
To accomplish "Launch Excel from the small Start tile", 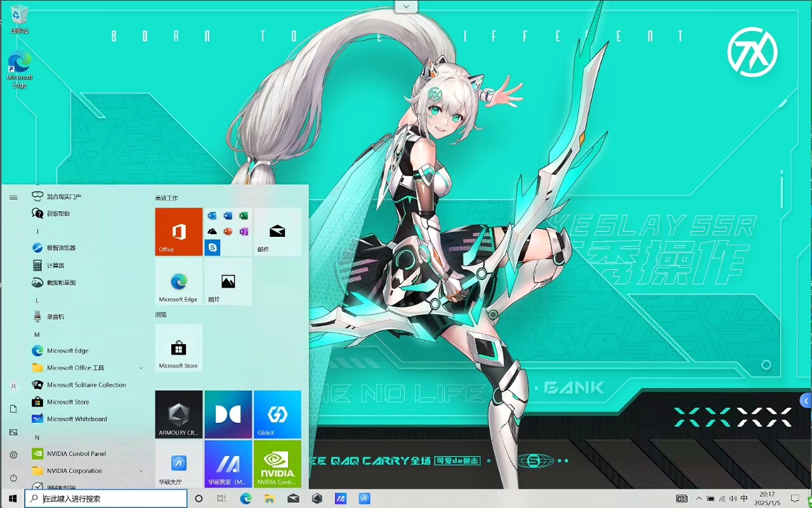I will (244, 215).
